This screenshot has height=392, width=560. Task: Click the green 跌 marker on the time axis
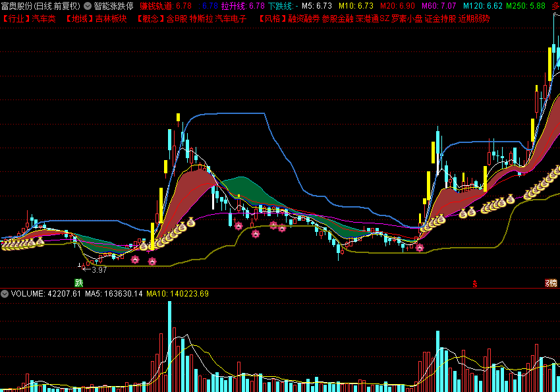pyautogui.click(x=78, y=283)
